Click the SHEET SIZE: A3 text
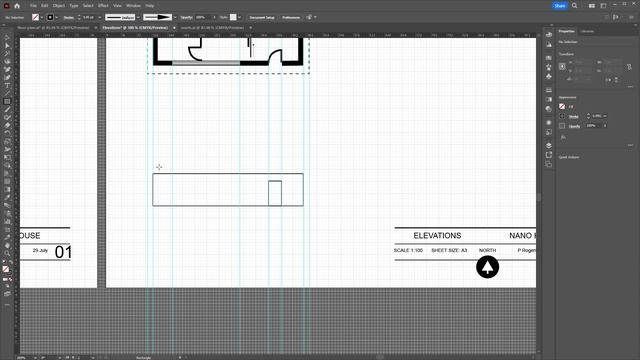This screenshot has height=360, width=640. coord(449,250)
